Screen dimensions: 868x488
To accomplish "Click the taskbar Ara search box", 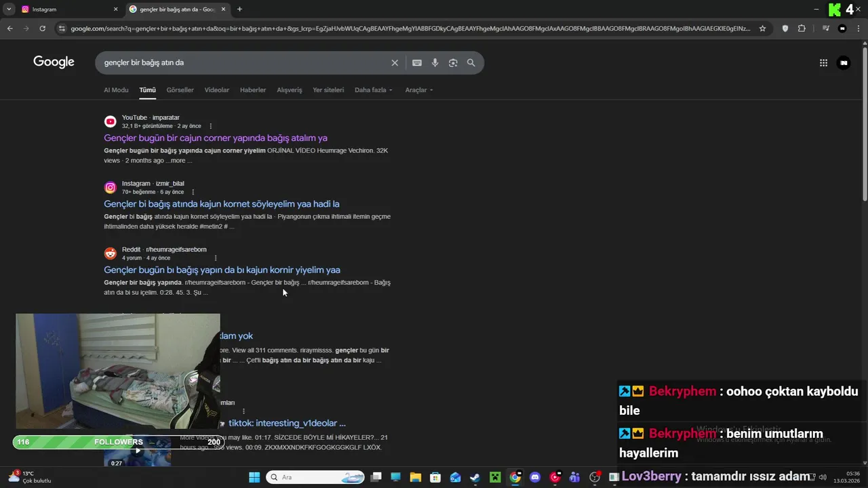I will click(315, 477).
